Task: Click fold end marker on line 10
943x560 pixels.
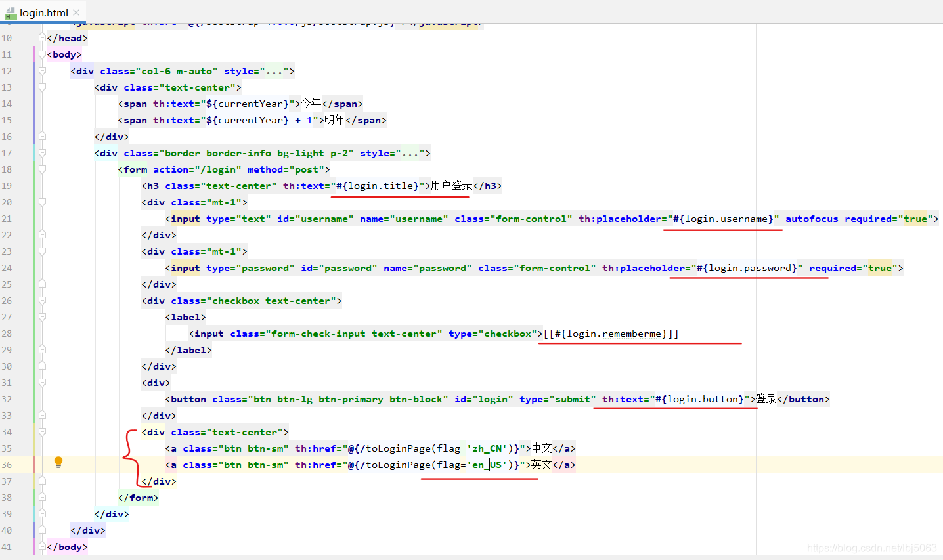Action: tap(42, 38)
